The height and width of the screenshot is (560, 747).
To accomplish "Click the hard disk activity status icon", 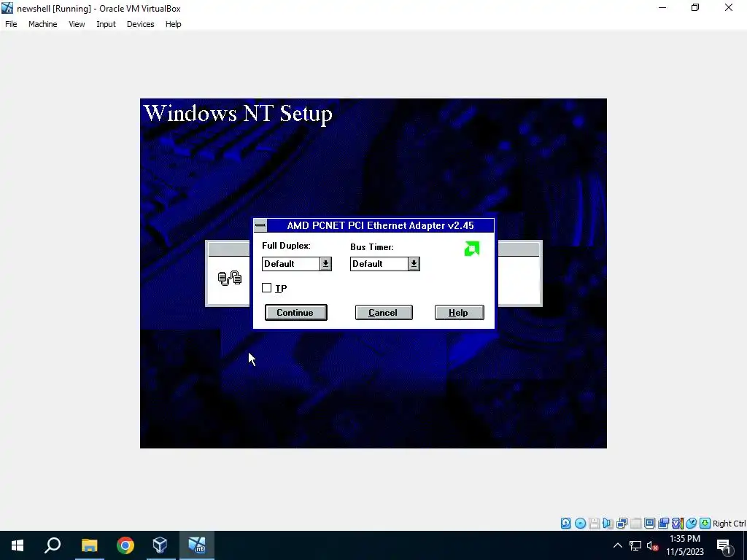I will pyautogui.click(x=565, y=524).
